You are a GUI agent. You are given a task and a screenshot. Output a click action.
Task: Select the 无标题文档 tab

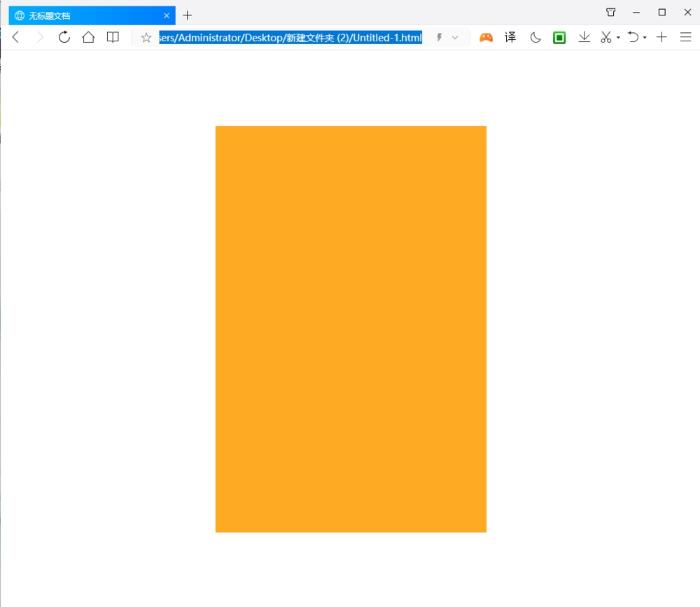[x=92, y=15]
